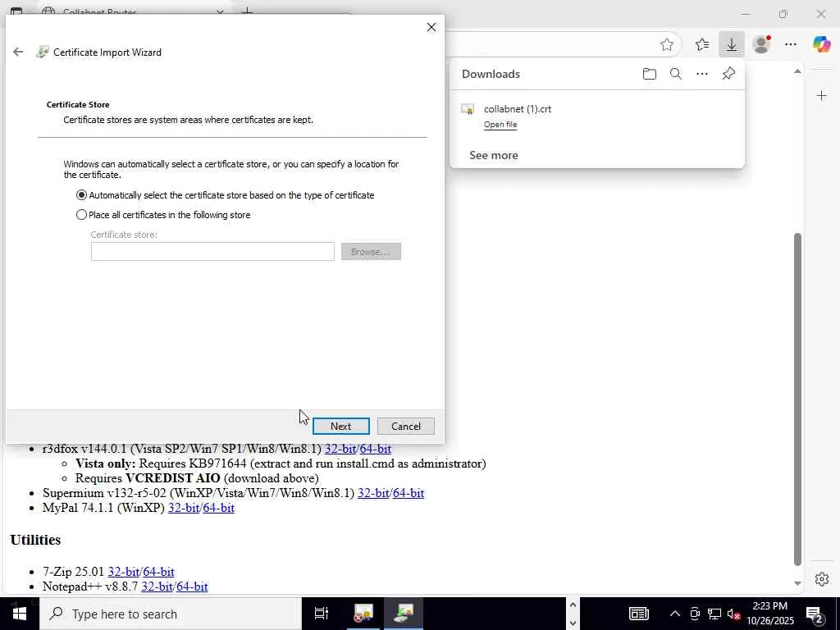Image resolution: width=840 pixels, height=630 pixels.
Task: Open Edge Settings and more menu
Action: coord(791,44)
